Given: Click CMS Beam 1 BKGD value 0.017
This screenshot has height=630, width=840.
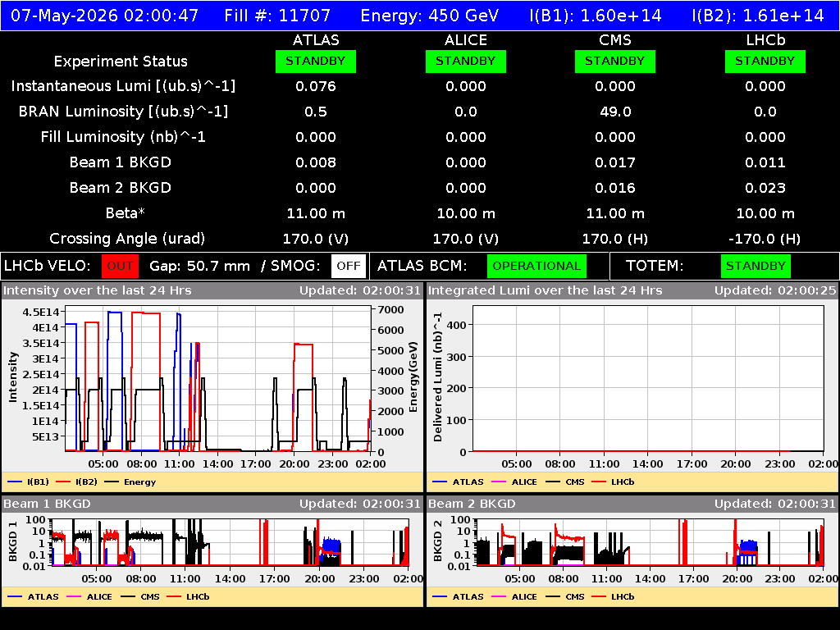Looking at the screenshot, I should [615, 162].
